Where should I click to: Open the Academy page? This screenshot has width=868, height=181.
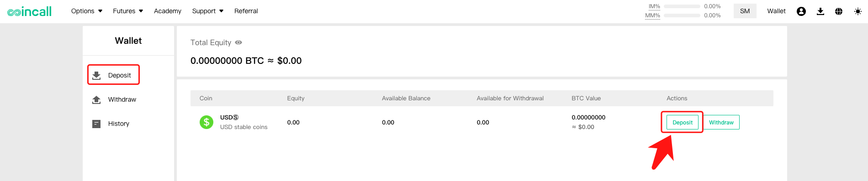pyautogui.click(x=168, y=11)
